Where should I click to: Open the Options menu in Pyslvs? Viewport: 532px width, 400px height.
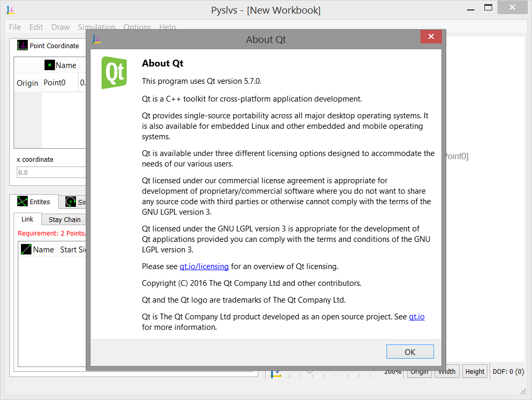pos(137,27)
